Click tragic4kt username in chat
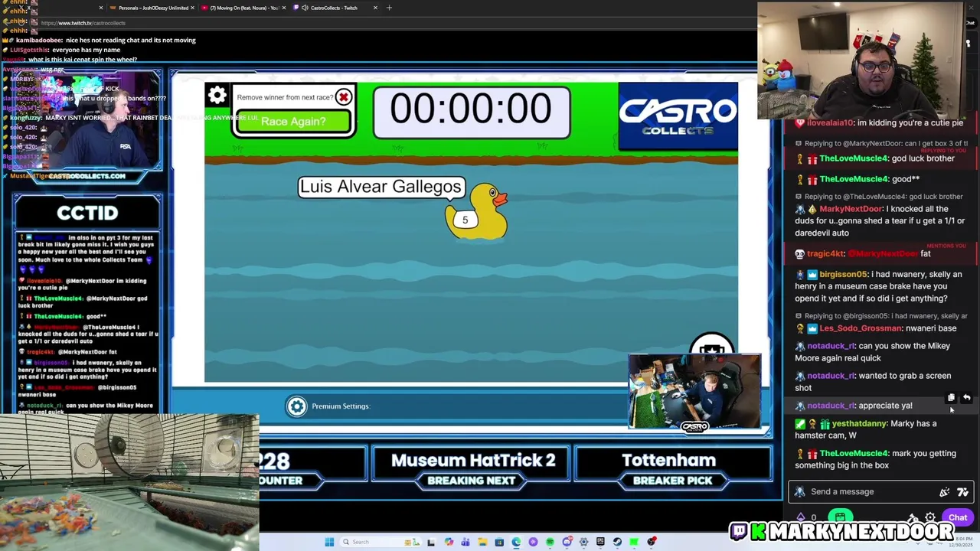The image size is (980, 551). click(x=825, y=254)
